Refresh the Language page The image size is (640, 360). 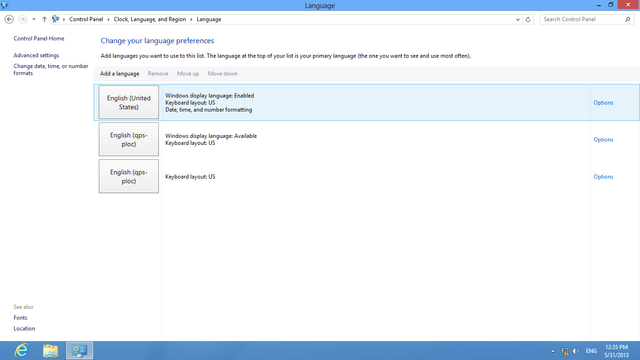coord(528,19)
